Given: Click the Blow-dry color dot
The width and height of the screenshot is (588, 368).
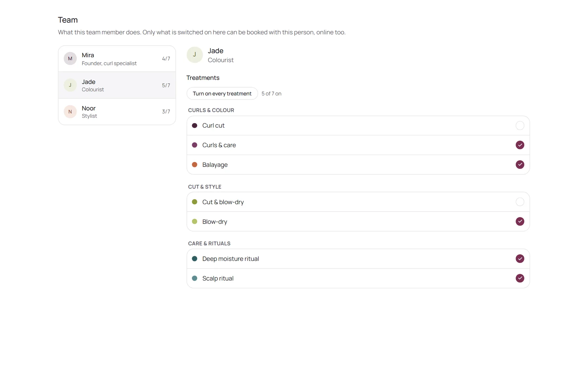Looking at the screenshot, I should (195, 221).
